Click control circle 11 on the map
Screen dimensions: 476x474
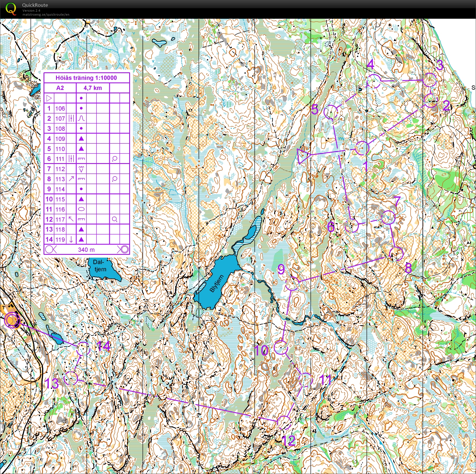[x=306, y=380]
